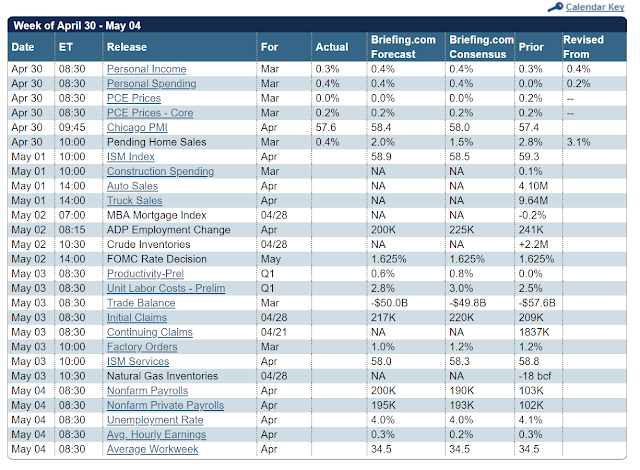Open the Trade Balance link
640x470 pixels.
click(141, 303)
